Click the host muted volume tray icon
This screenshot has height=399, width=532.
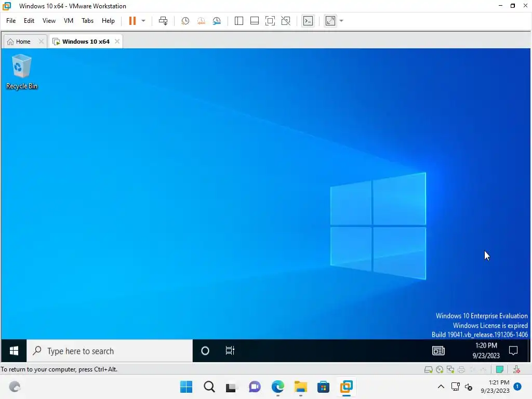pyautogui.click(x=469, y=387)
